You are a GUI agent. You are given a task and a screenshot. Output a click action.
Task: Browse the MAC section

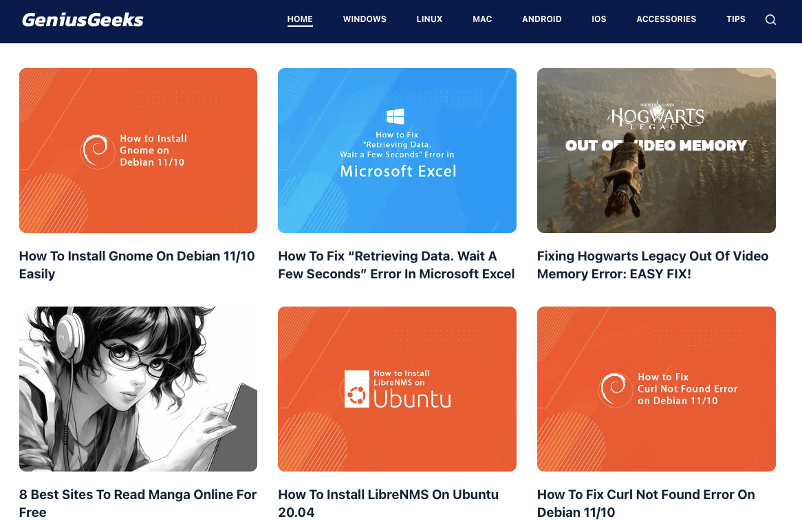coord(482,19)
